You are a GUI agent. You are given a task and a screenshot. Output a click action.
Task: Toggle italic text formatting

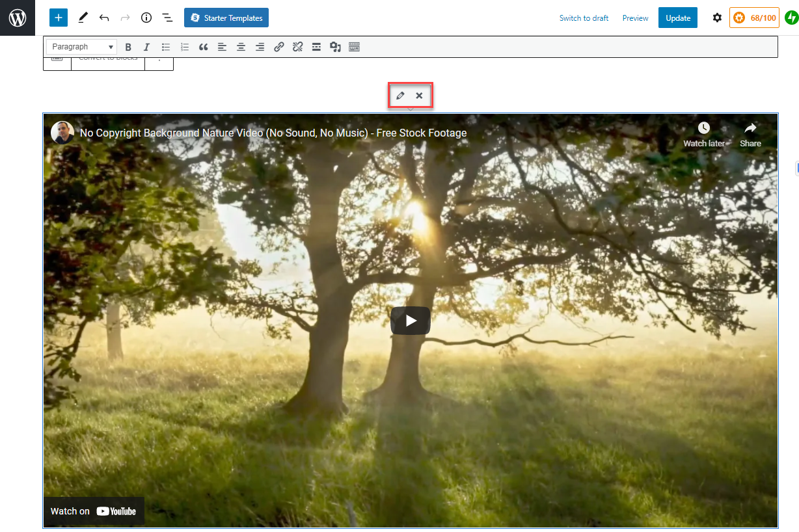pos(146,46)
